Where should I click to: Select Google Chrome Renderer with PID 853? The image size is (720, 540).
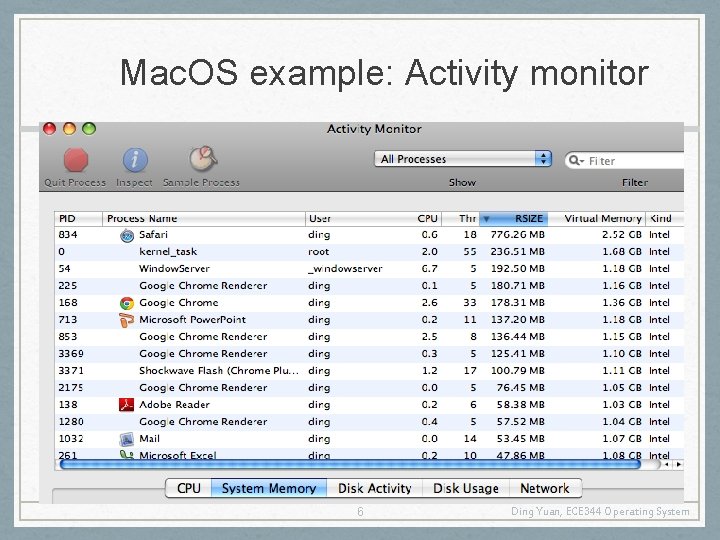[x=369, y=337]
